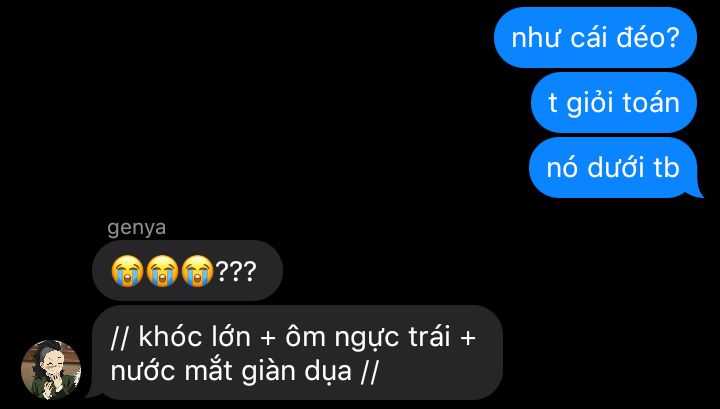The image size is (720, 409).
Task: Click the "???" text after the emojis
Action: 236,272
